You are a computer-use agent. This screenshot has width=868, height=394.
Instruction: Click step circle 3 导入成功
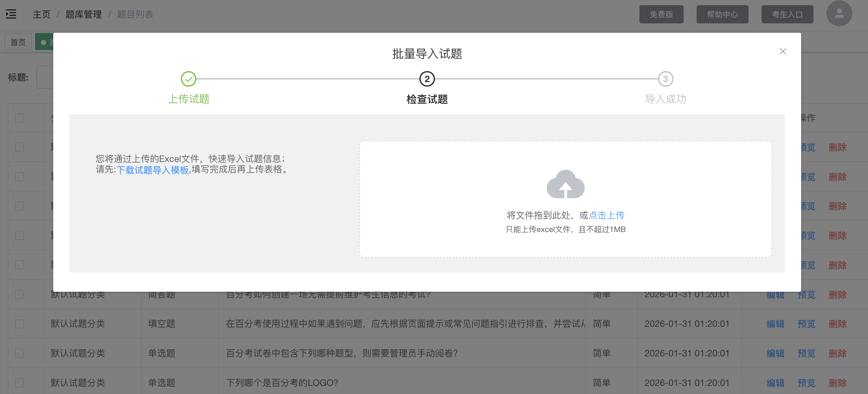pyautogui.click(x=666, y=79)
